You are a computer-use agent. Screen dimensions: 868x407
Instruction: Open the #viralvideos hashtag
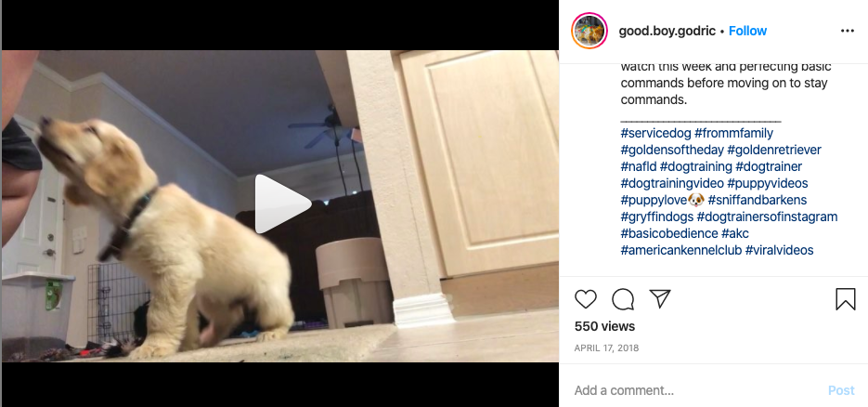[x=780, y=250]
